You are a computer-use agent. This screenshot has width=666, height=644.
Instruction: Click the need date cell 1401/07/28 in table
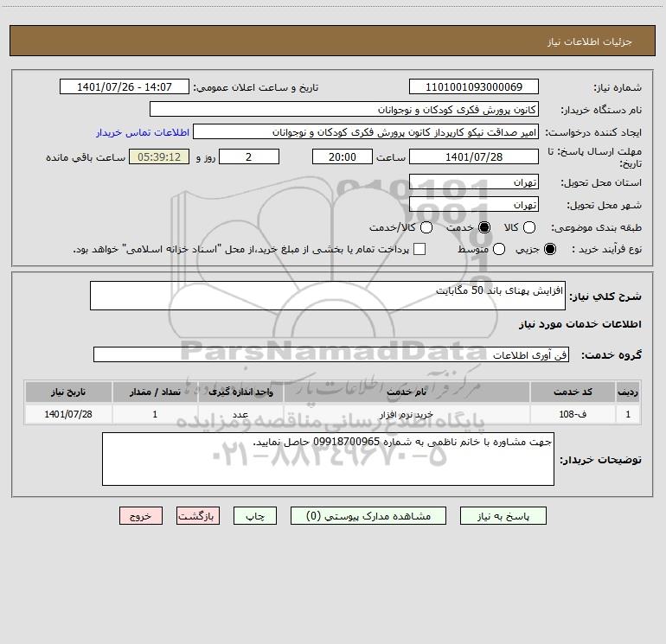click(68, 414)
